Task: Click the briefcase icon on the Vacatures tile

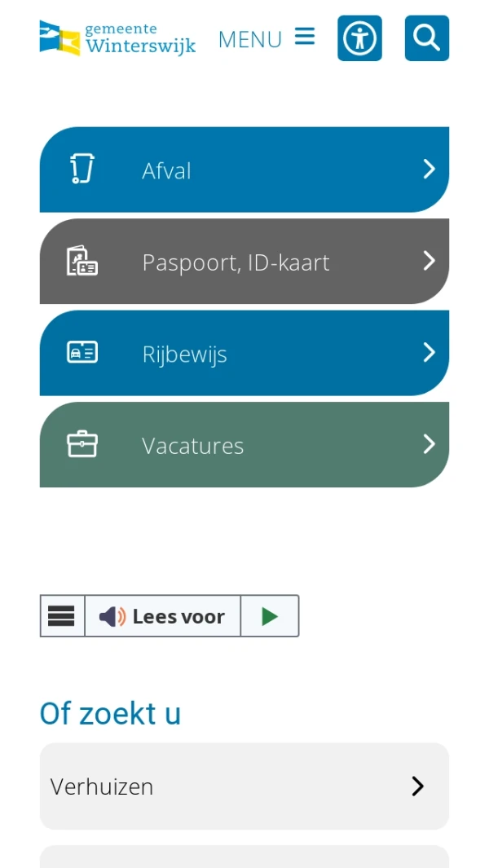Action: pyautogui.click(x=81, y=444)
